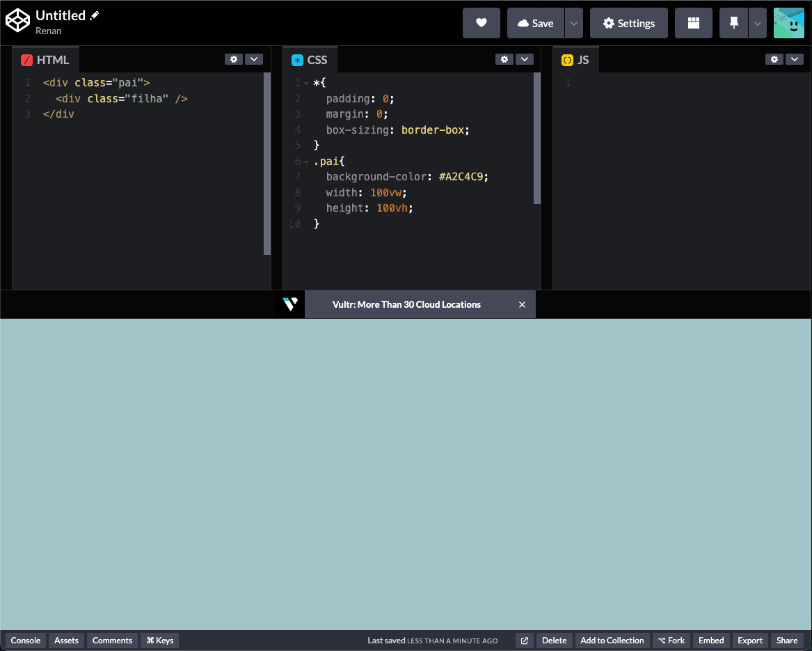
Task: Open CSS editor gear settings
Action: 504,59
